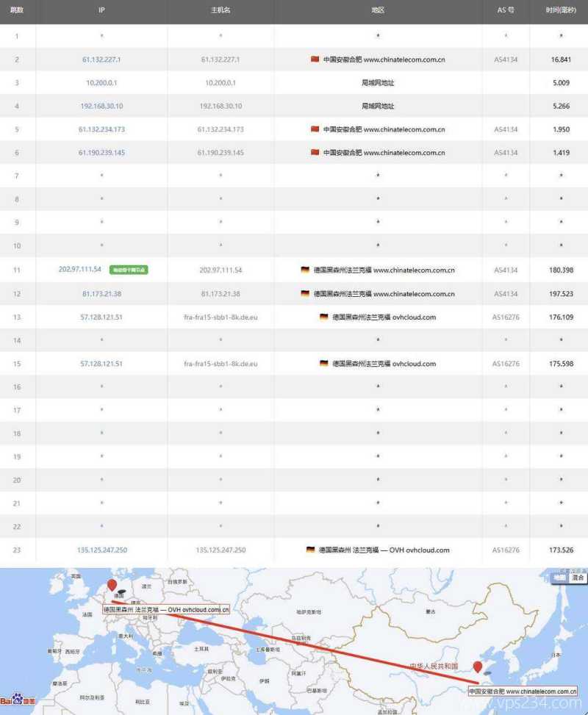Click the Germany flag icon on hop 15

tap(324, 363)
